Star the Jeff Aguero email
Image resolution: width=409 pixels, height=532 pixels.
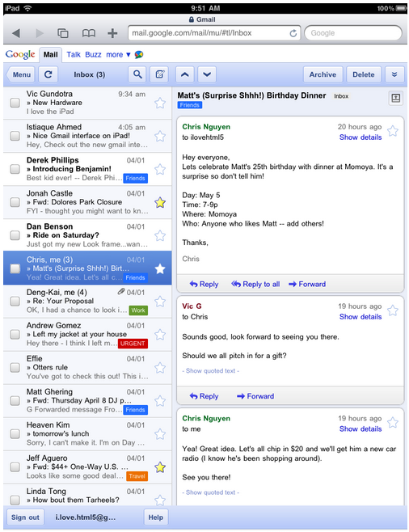(160, 467)
